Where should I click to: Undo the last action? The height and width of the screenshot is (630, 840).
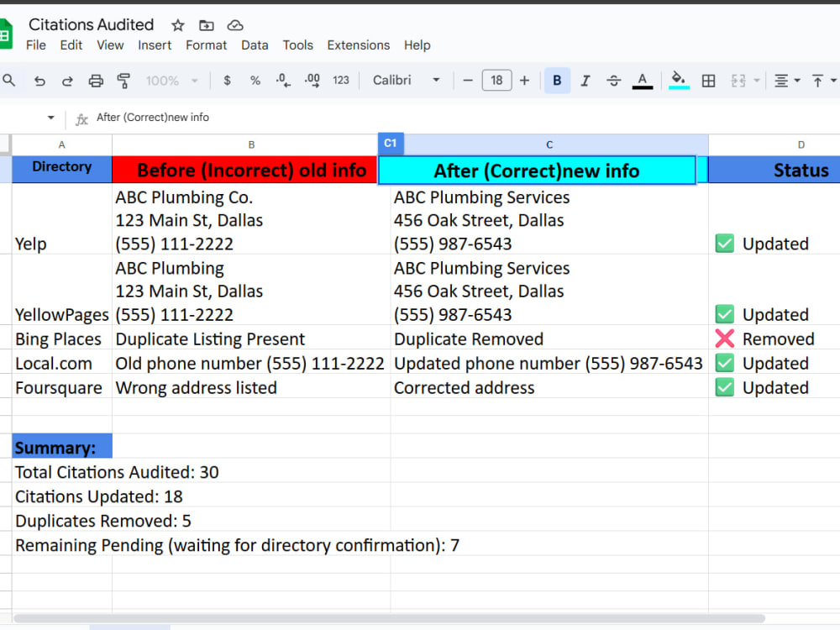pos(39,81)
